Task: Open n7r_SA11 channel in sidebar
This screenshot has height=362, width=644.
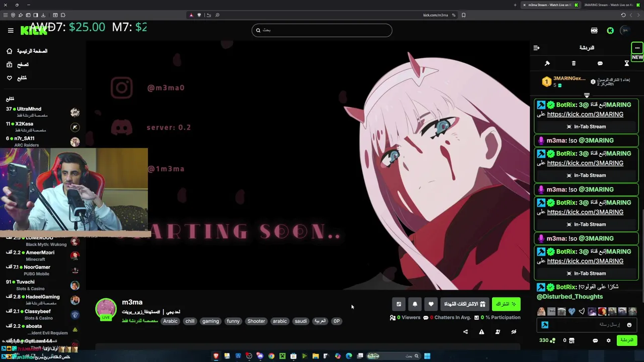Action: pyautogui.click(x=42, y=141)
